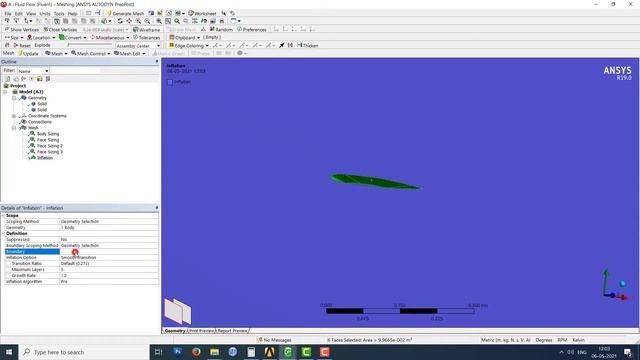The width and height of the screenshot is (640, 360).
Task: Click the green airfoil geometry
Action: pos(375,181)
